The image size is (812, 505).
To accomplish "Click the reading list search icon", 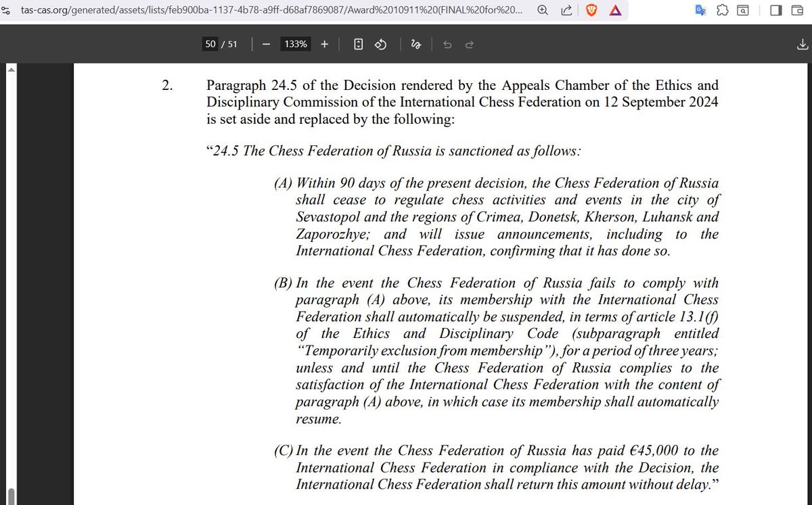I will (x=743, y=10).
